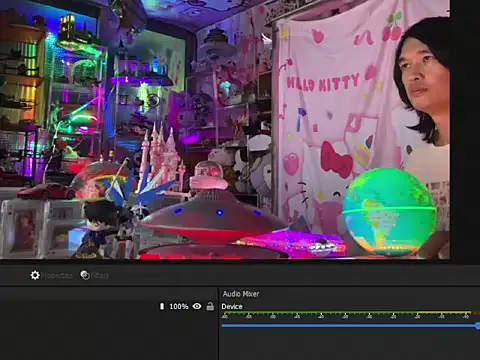Viewport: 480px width, 360px height.
Task: Select the Audio Mixer panel title
Action: click(241, 294)
